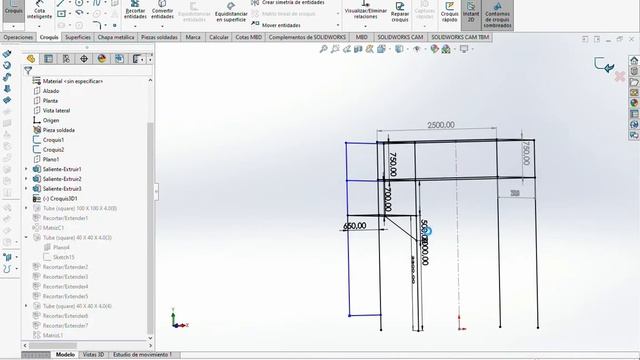This screenshot has width=640, height=360.
Task: Click Equidistanciar en superficie tool
Action: tap(231, 12)
